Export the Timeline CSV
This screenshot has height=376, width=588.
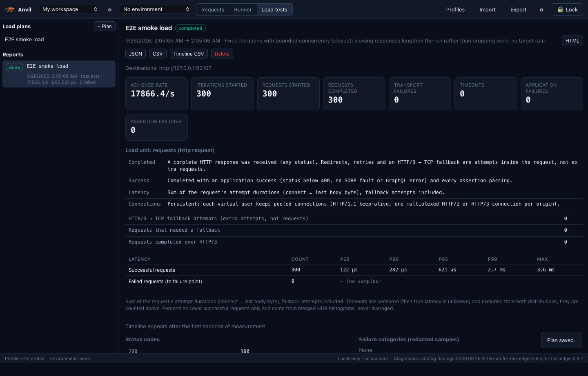pyautogui.click(x=189, y=54)
